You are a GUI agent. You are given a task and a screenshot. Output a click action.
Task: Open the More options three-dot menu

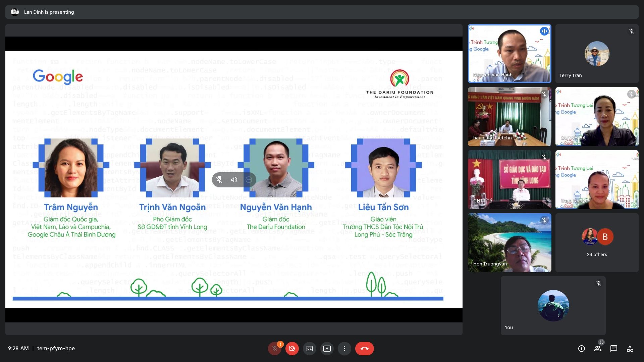click(344, 349)
